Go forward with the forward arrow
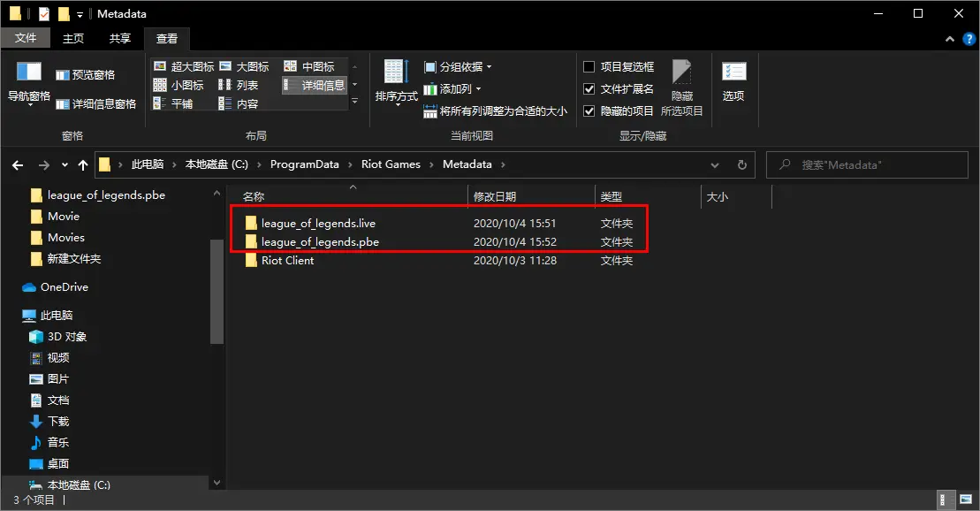Viewport: 980px width, 511px height. pyautogui.click(x=44, y=165)
